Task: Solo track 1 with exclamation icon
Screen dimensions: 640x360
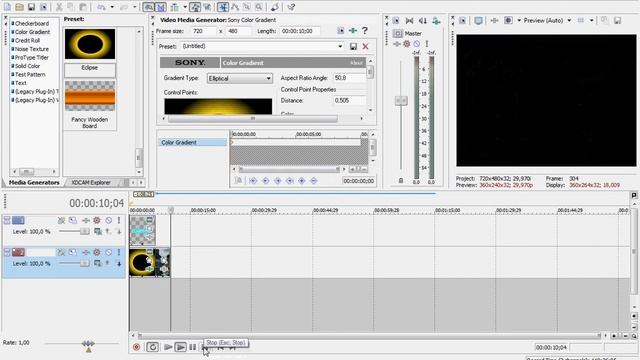Action: 119,220
